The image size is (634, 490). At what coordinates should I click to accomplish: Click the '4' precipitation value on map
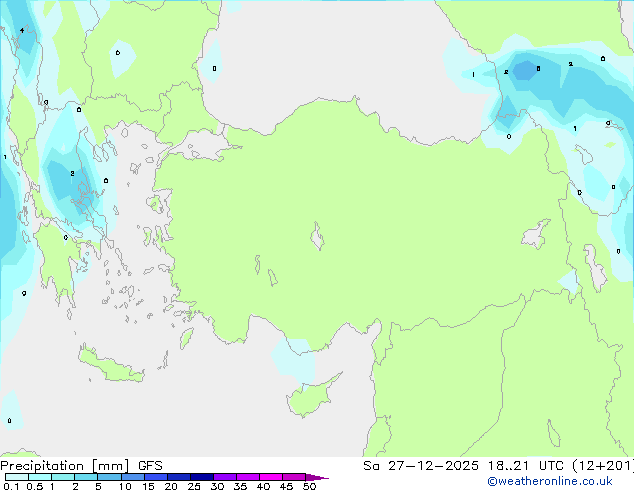click(x=22, y=30)
